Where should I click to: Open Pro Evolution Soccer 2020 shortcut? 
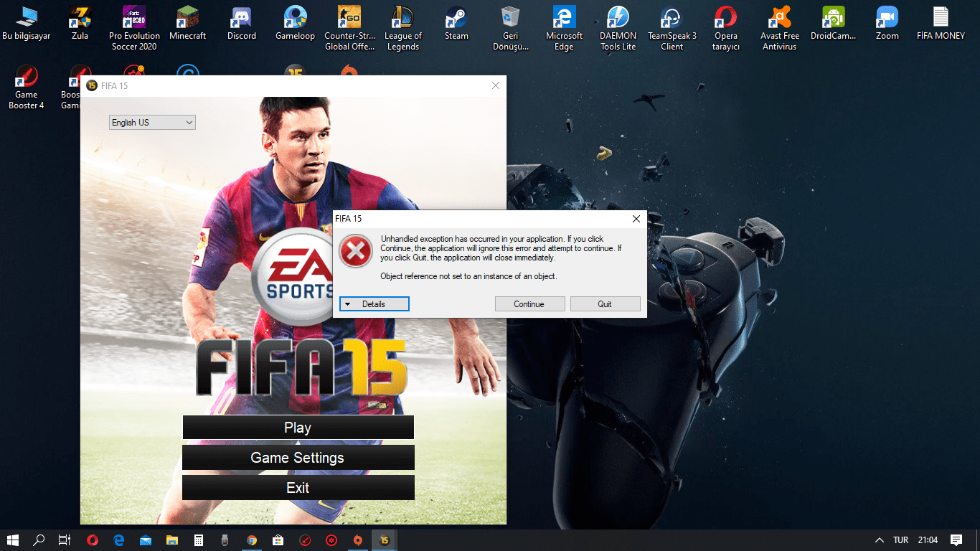[x=134, y=28]
